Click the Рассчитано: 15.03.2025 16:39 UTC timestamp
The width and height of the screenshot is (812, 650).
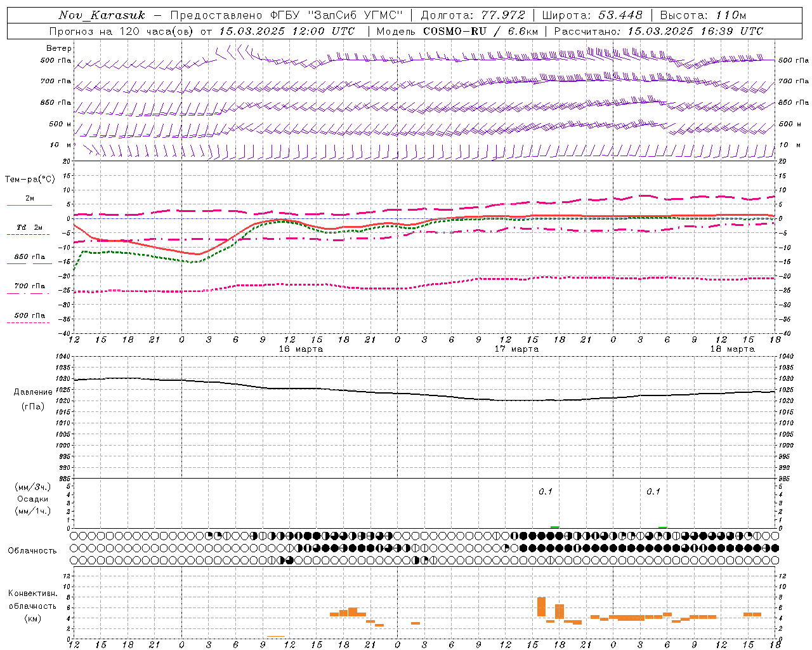(x=658, y=31)
